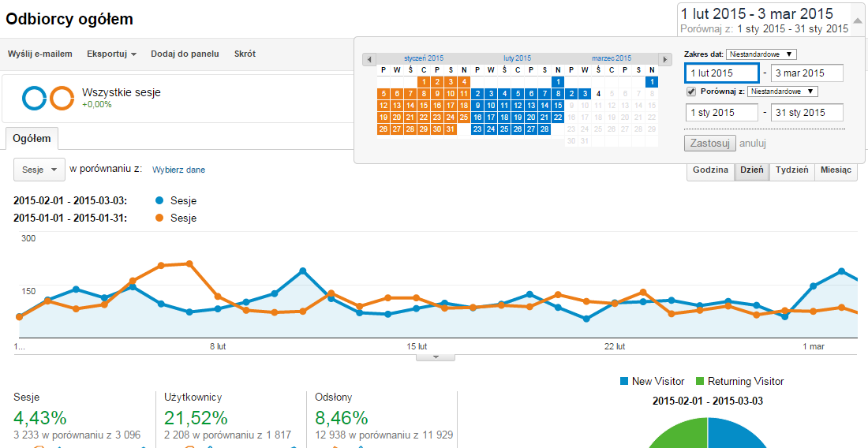Collapse the date range selector arrow
The width and height of the screenshot is (868, 448).
point(858,21)
